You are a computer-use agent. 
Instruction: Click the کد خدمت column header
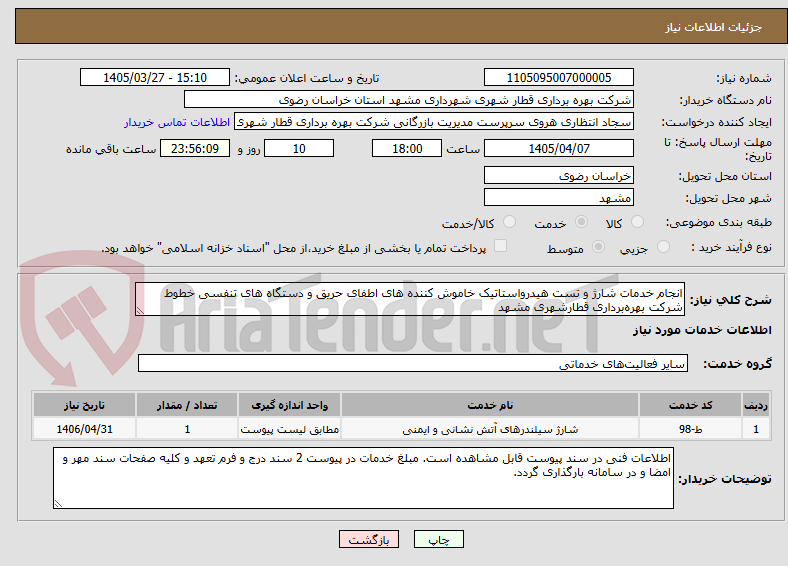[x=691, y=405]
